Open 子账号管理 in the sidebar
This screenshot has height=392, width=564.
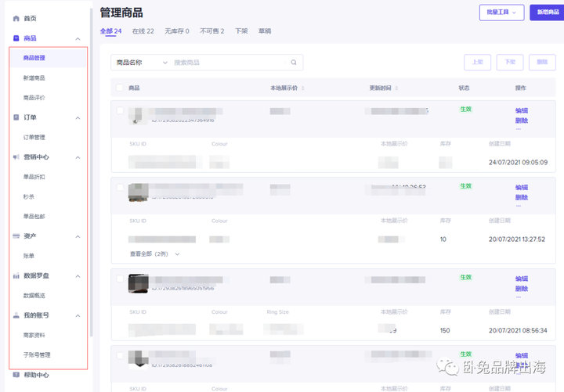point(37,355)
